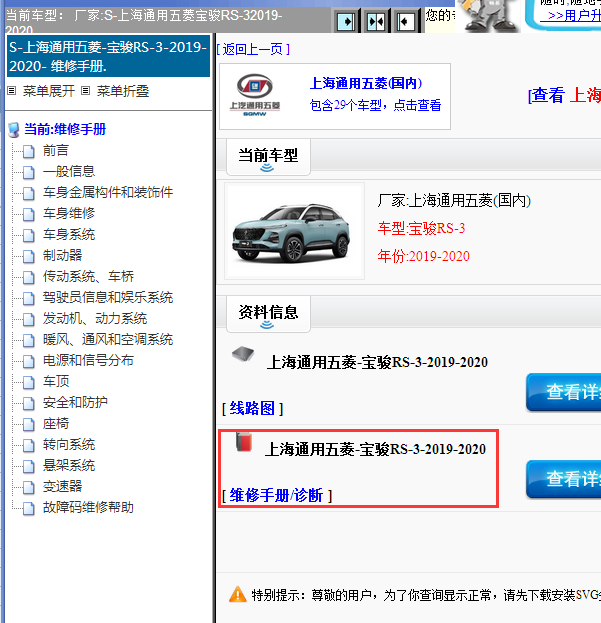Select the 资料信息 tab header
Viewport: 601px width, 623px height.
(268, 313)
